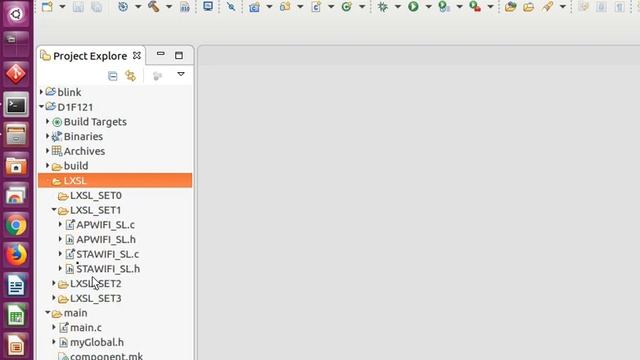This screenshot has width=640, height=360.
Task: Click the New C Project icon
Action: [254, 7]
